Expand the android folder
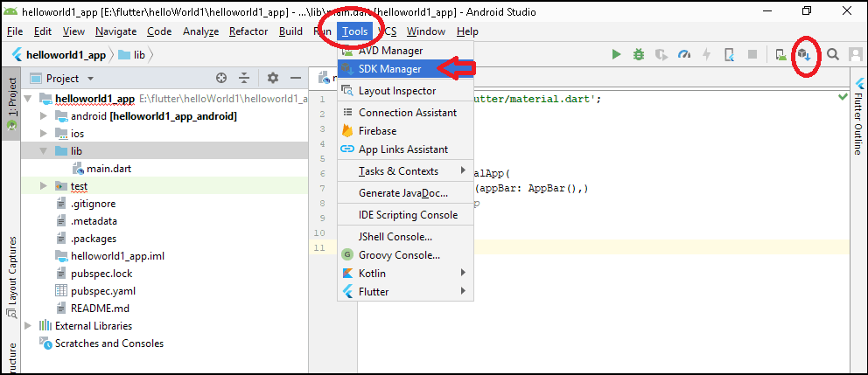The height and width of the screenshot is (375, 868). 44,117
